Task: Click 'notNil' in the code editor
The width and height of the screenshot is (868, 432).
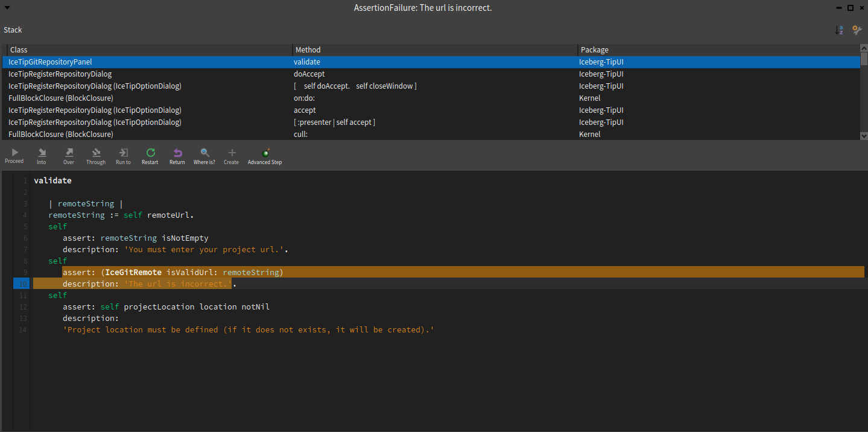Action: [256, 307]
